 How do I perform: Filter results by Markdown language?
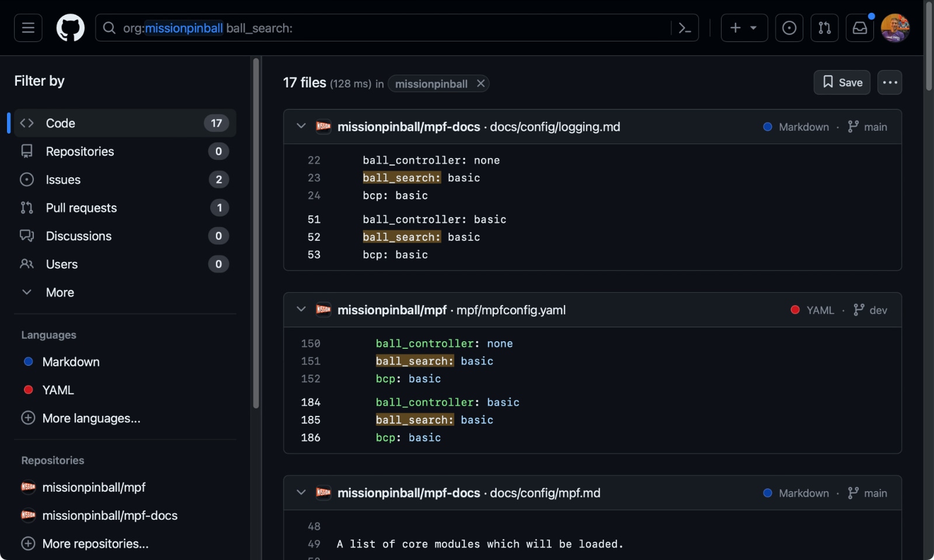[71, 362]
